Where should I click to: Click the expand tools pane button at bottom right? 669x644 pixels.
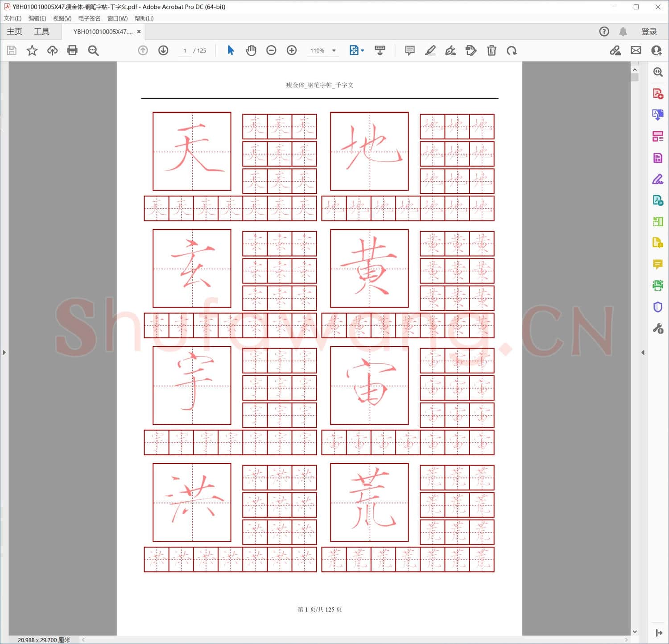click(659, 633)
